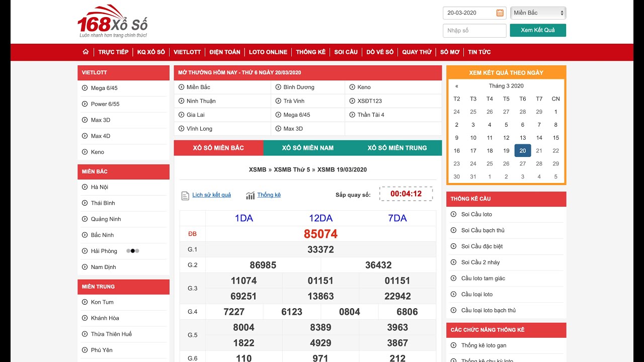Select day 13 in the March calendar

click(x=523, y=138)
